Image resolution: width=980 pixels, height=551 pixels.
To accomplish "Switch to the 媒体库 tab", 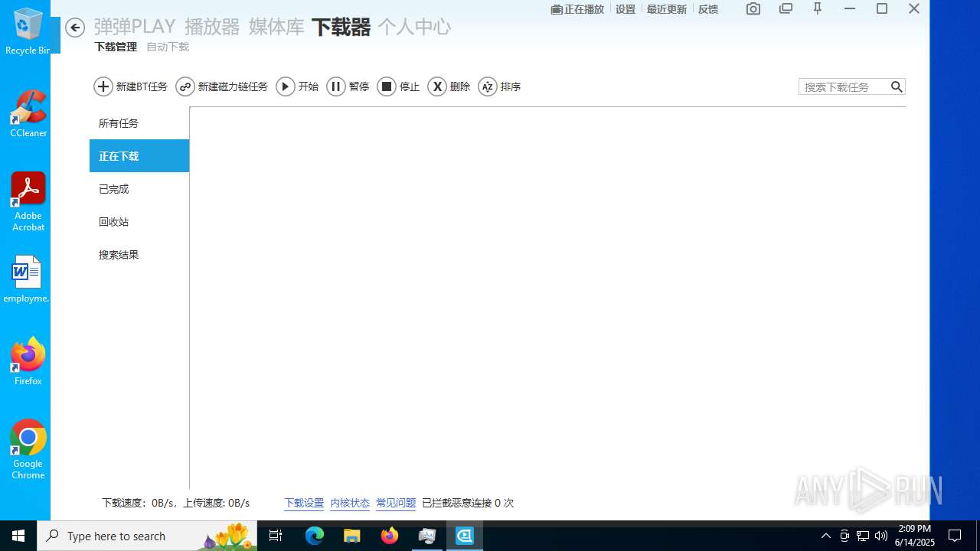I will tap(276, 27).
